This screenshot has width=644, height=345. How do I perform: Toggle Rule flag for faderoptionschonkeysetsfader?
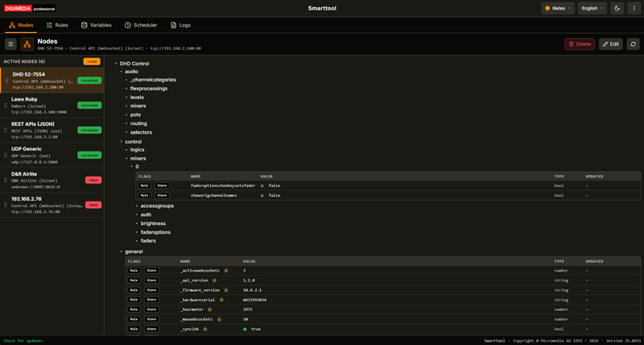coord(145,185)
